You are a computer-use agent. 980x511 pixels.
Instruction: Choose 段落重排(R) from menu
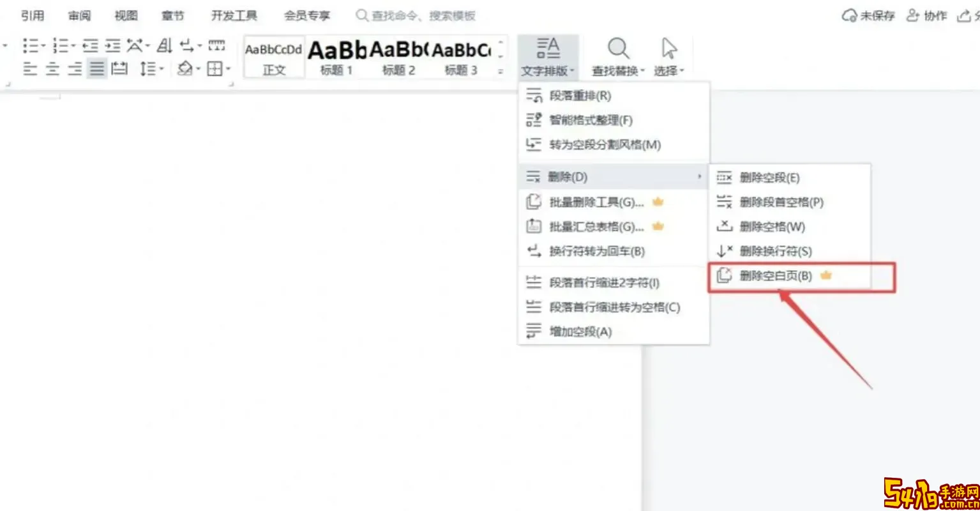pos(614,95)
